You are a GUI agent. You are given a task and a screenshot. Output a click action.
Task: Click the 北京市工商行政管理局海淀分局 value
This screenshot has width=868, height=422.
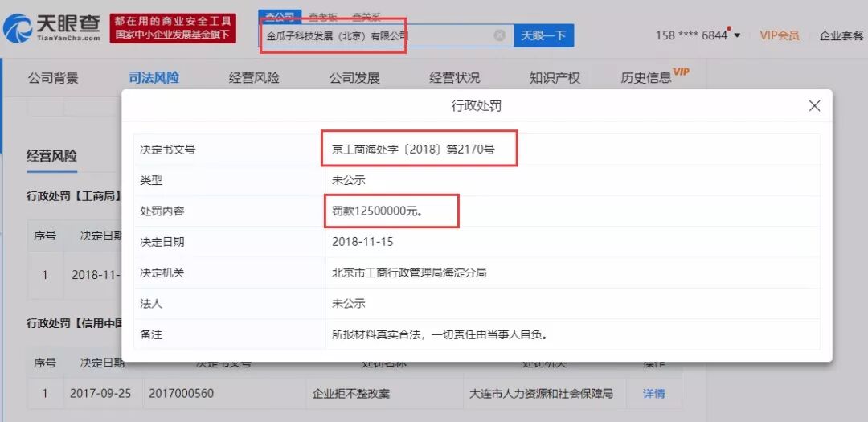click(x=409, y=273)
